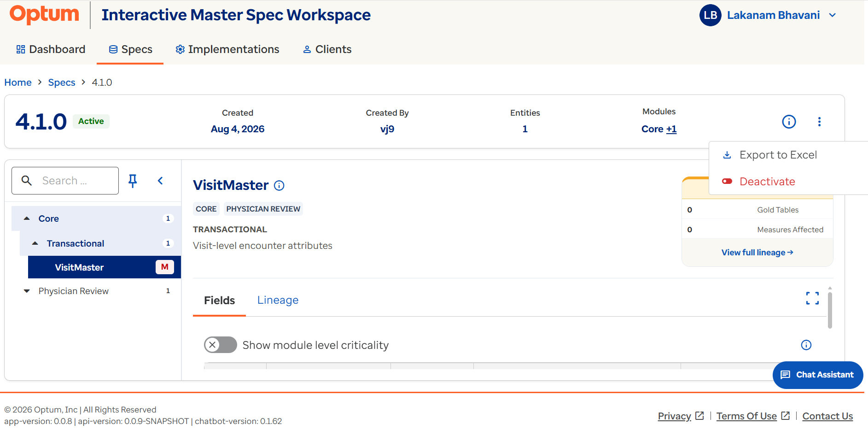Image resolution: width=868 pixels, height=430 pixels.
Task: Collapse the sidebar with left chevron
Action: [x=160, y=181]
